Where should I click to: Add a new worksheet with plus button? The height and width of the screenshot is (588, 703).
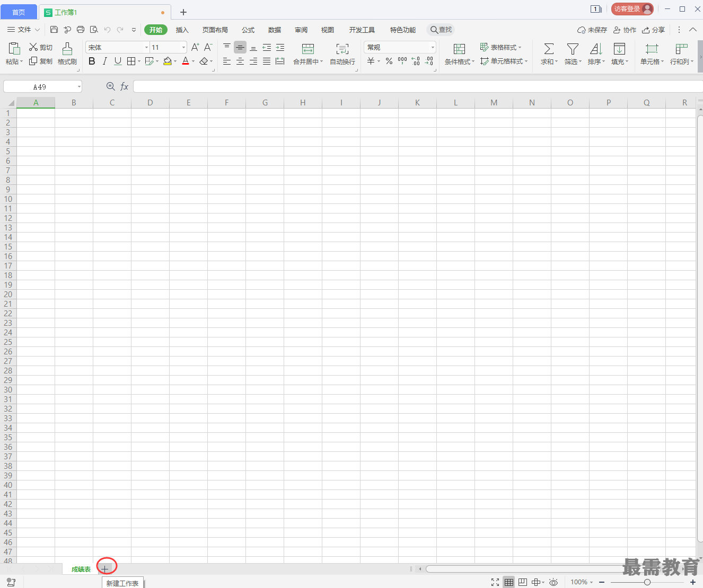[x=105, y=569]
